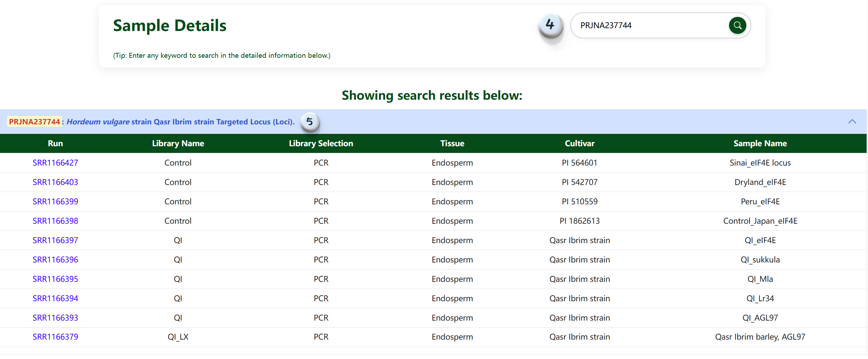Open run SRR1166396 link

pos(55,260)
